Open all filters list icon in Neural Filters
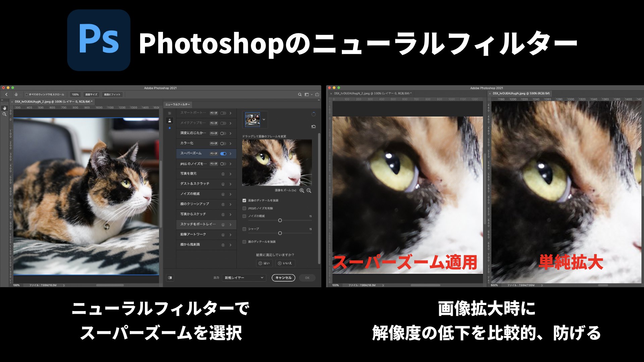Viewport: 644px width, 362px height. 170,113
